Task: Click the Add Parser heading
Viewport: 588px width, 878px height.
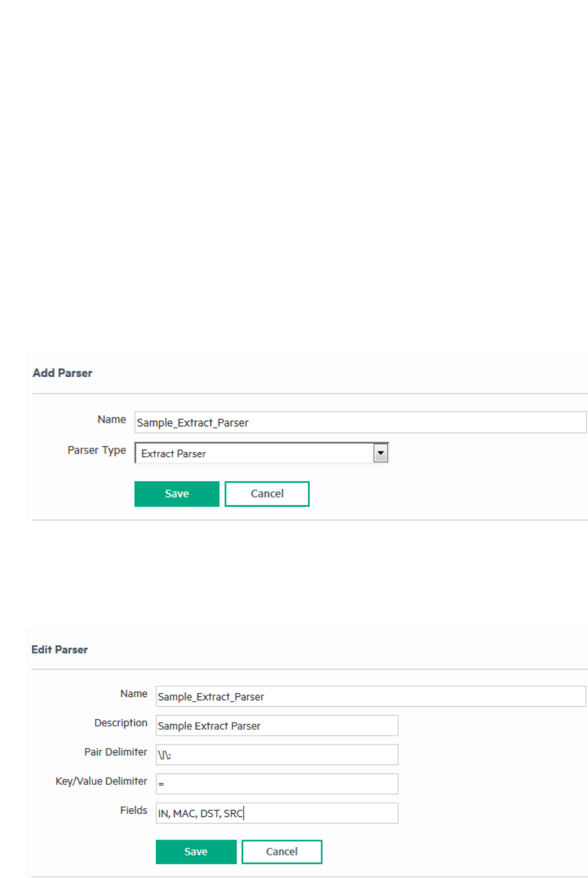Action: (x=62, y=373)
